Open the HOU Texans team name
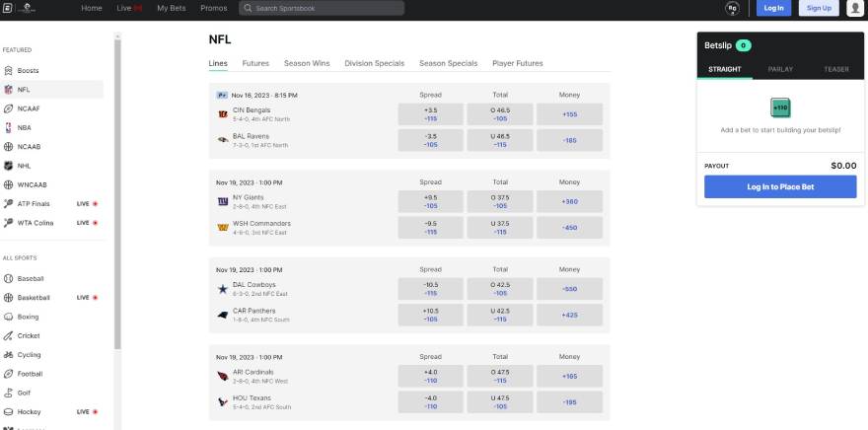Image resolution: width=868 pixels, height=430 pixels. 252,398
